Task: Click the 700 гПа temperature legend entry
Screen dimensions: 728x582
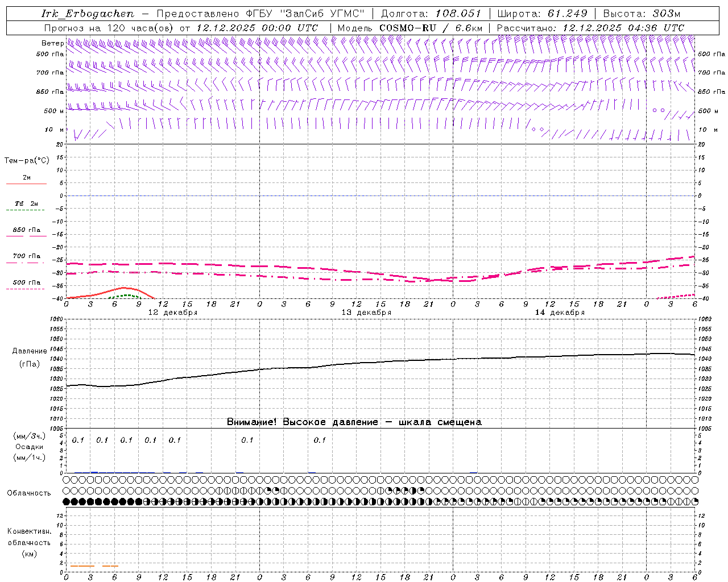Action: (x=26, y=256)
